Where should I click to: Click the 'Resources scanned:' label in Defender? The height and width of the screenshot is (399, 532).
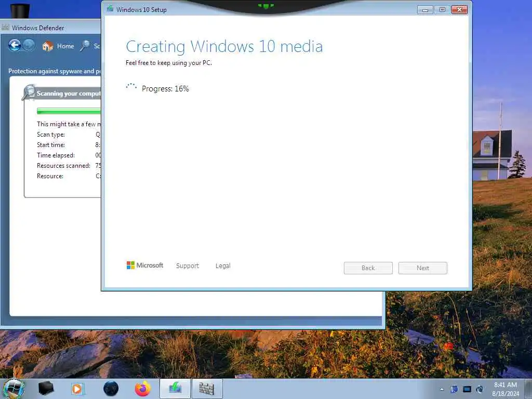pos(63,166)
